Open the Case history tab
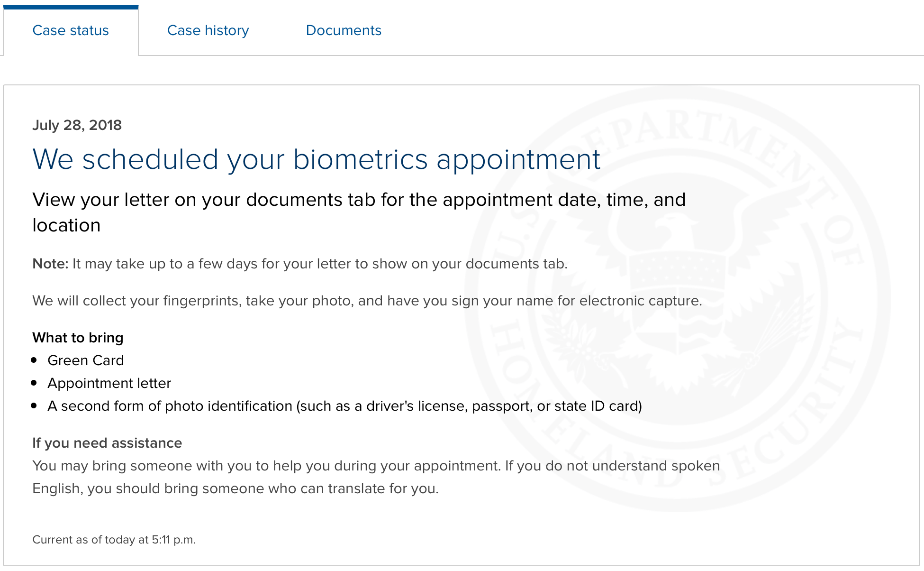The image size is (924, 571). (208, 30)
